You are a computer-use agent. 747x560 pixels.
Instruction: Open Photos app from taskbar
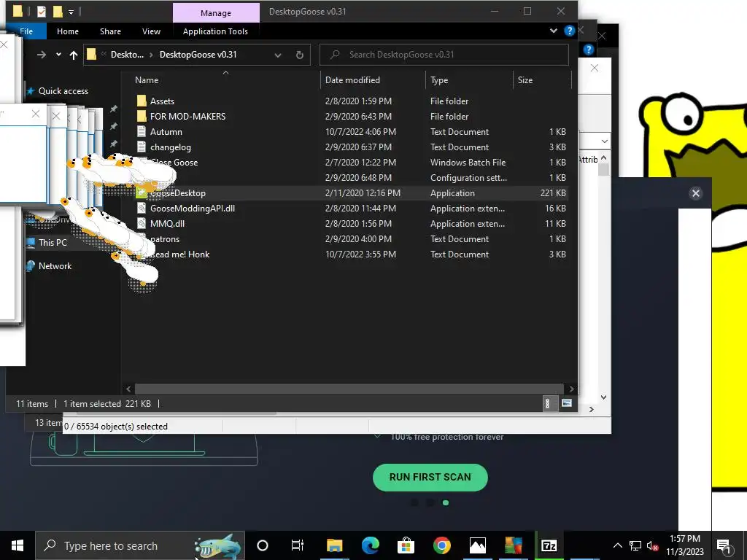pyautogui.click(x=477, y=545)
